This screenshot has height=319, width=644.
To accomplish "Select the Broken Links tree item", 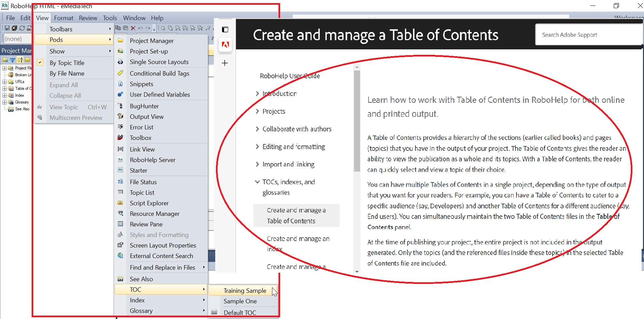I will click(20, 75).
